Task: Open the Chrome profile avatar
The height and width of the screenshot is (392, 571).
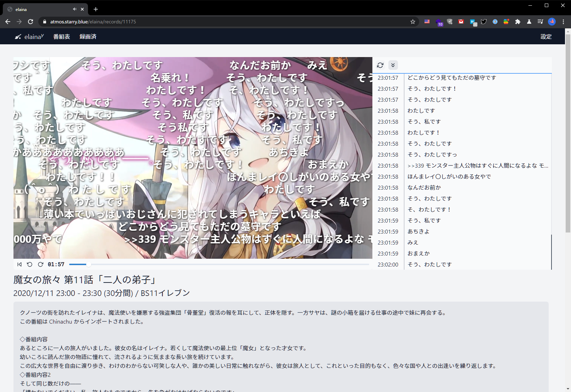Action: point(552,22)
